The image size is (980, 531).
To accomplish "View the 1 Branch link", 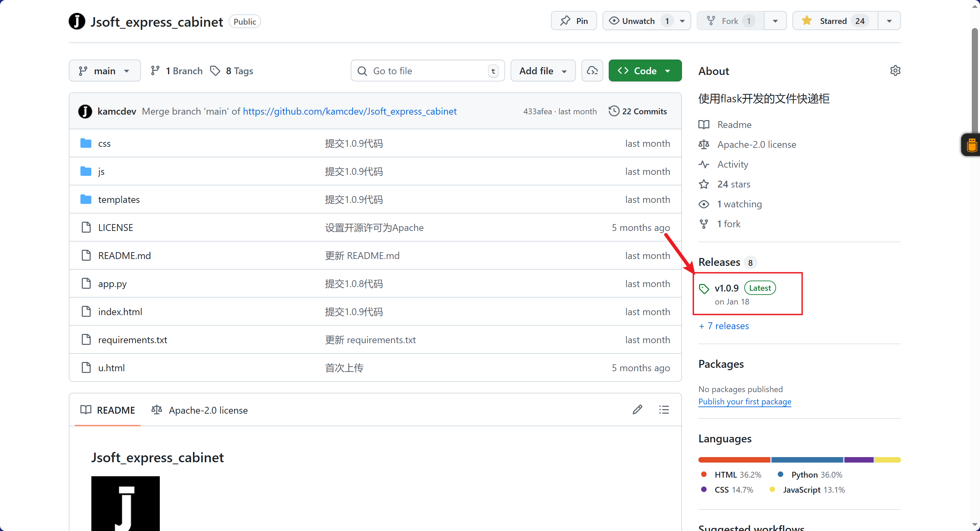I will point(177,71).
